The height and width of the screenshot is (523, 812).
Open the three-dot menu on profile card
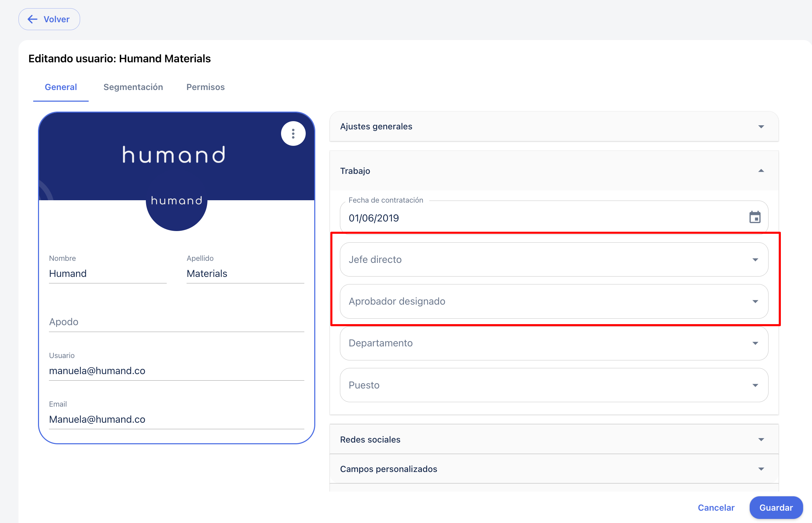pyautogui.click(x=293, y=133)
